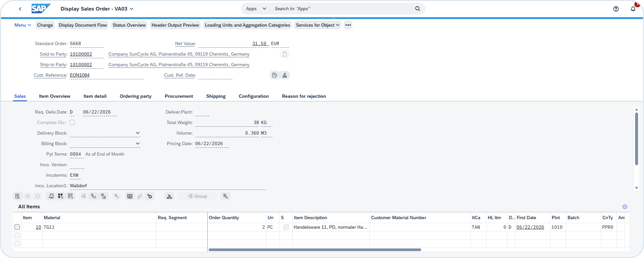Click the SAP logo
This screenshot has height=258, width=644.
pos(41,9)
